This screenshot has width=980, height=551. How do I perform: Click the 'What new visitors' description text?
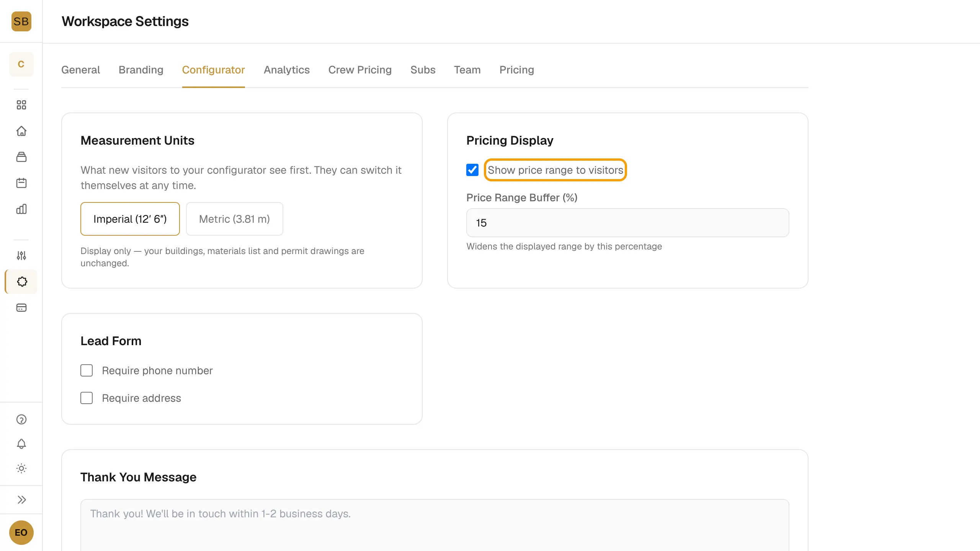241,178
